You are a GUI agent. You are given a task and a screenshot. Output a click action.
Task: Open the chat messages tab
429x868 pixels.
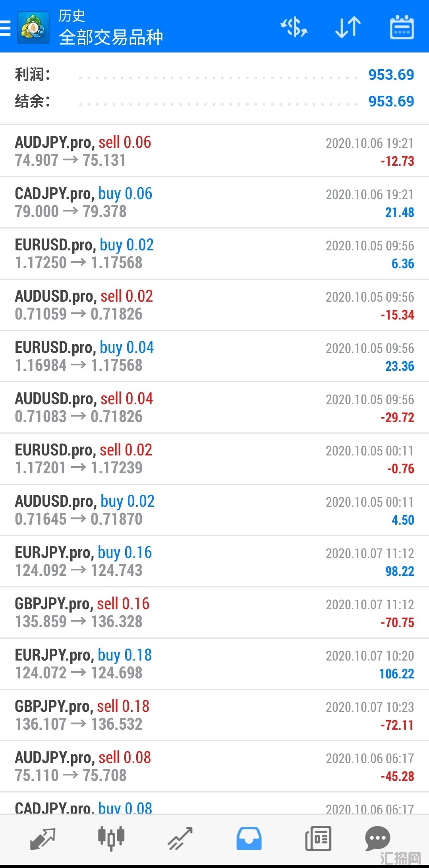point(377,839)
